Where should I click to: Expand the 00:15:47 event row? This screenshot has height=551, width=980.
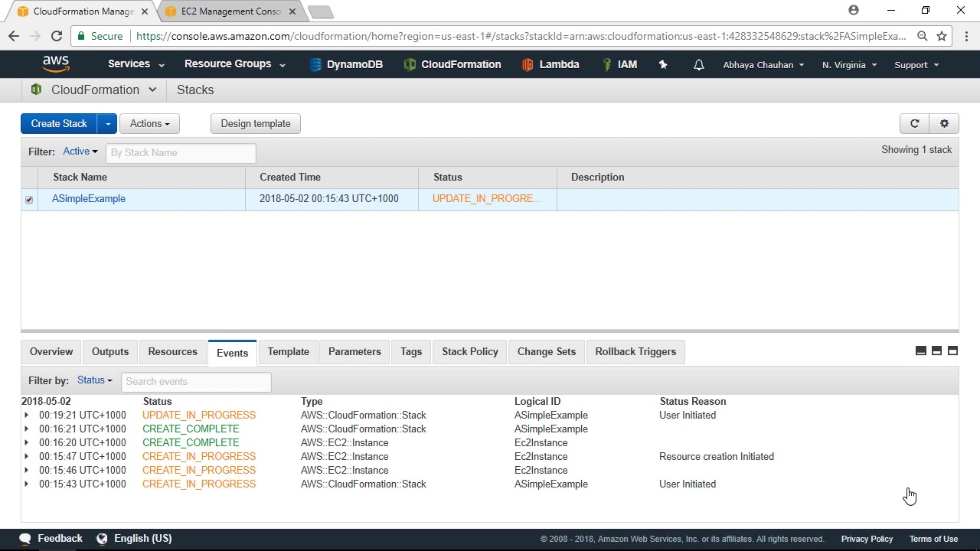point(27,457)
